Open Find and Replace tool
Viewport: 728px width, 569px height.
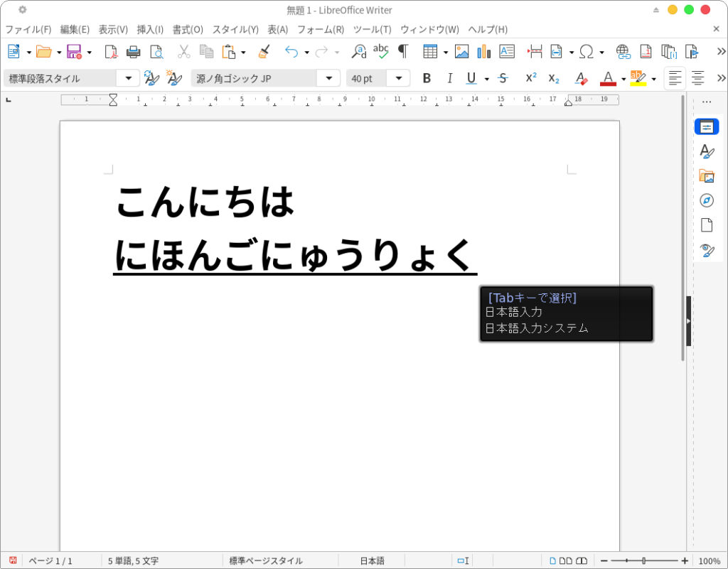(x=359, y=51)
